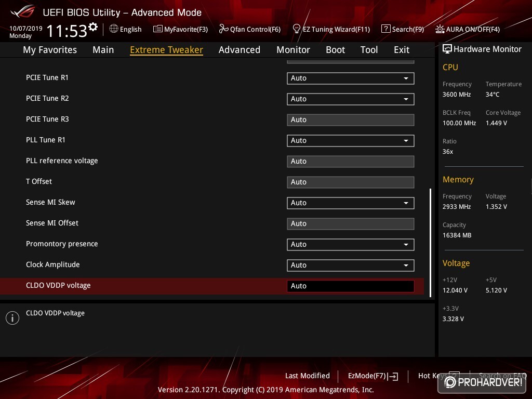Click the EzMode exit arrow icon

pos(393,376)
